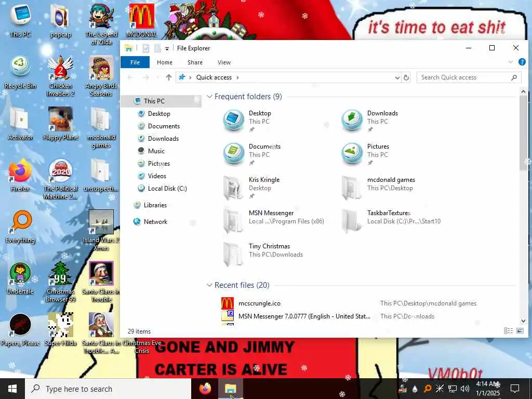Image resolution: width=532 pixels, height=399 pixels.
Task: Click the Search Quick access field
Action: coord(469,78)
